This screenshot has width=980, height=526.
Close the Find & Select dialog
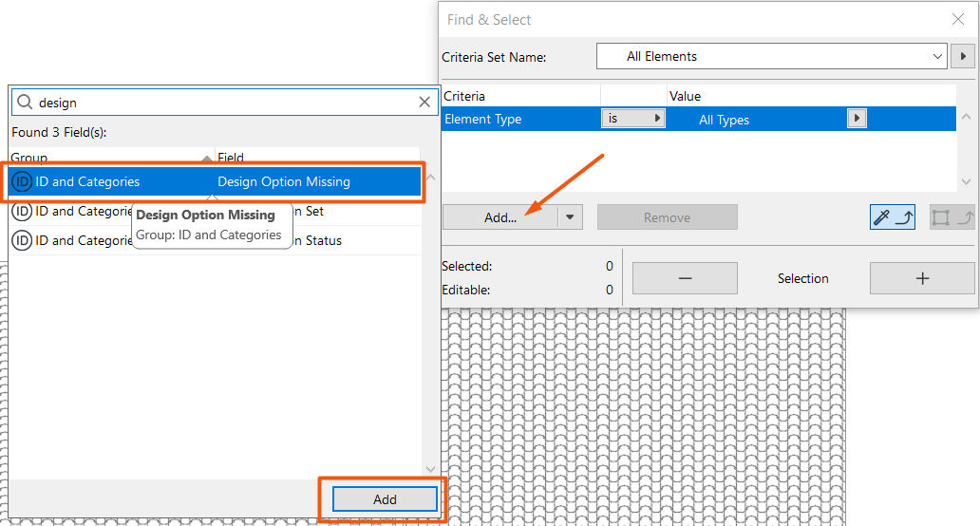pos(958,19)
